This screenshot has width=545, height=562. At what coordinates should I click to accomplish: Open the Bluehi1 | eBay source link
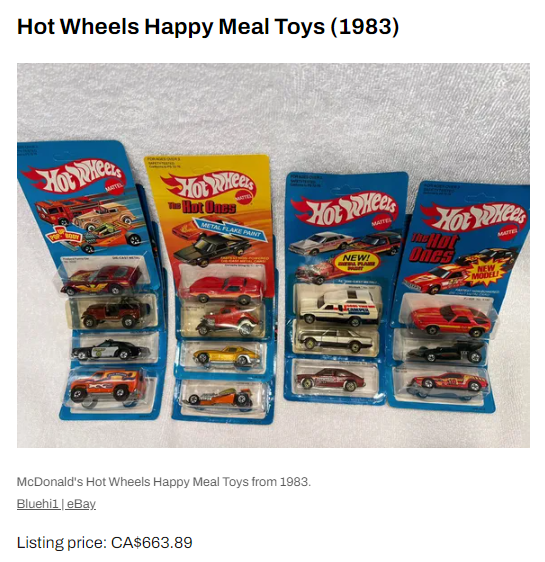pyautogui.click(x=56, y=504)
